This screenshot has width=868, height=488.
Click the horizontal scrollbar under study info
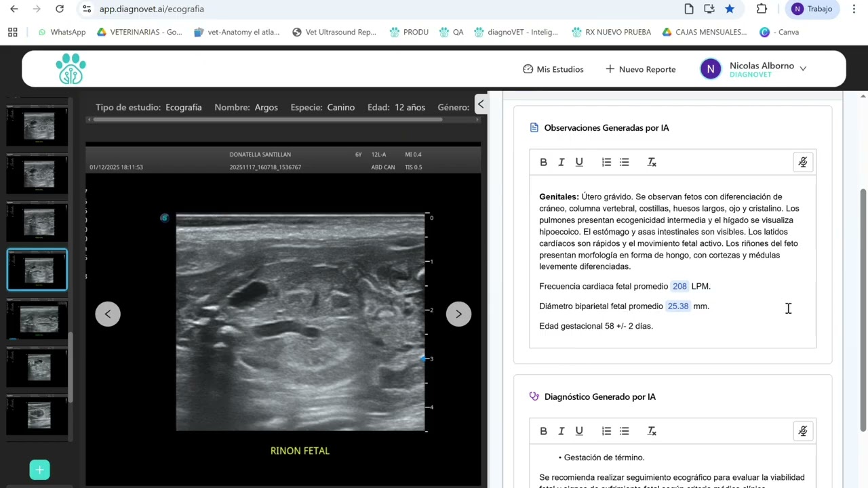coord(268,120)
